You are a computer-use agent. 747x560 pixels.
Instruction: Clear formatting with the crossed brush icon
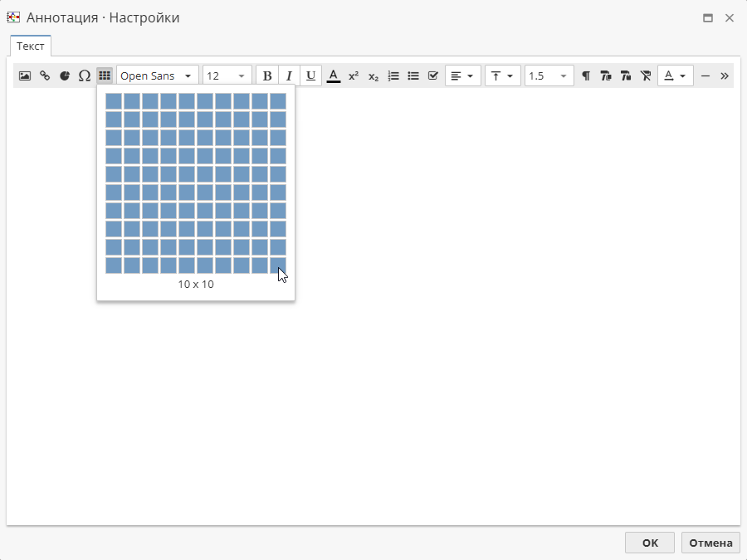(x=646, y=75)
